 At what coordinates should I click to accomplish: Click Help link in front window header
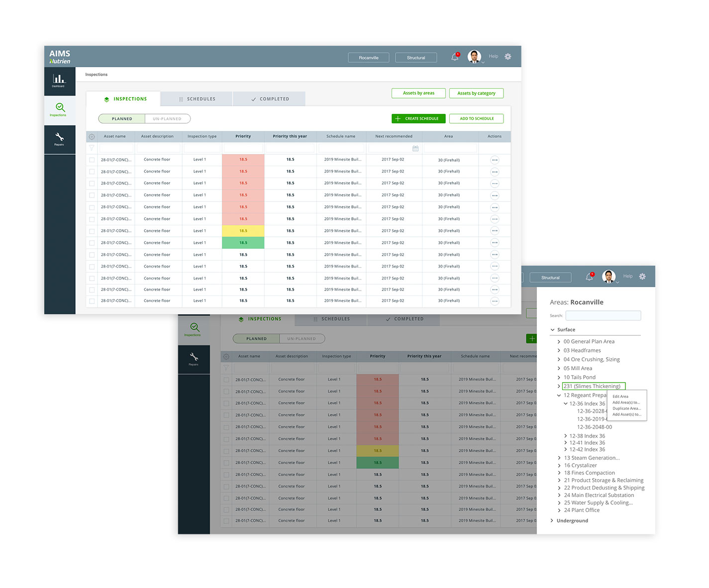click(493, 56)
